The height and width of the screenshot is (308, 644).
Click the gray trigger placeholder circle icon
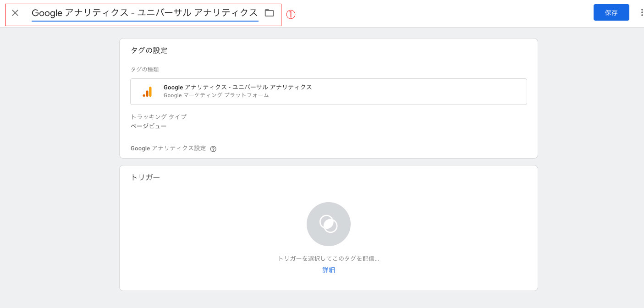(x=328, y=224)
